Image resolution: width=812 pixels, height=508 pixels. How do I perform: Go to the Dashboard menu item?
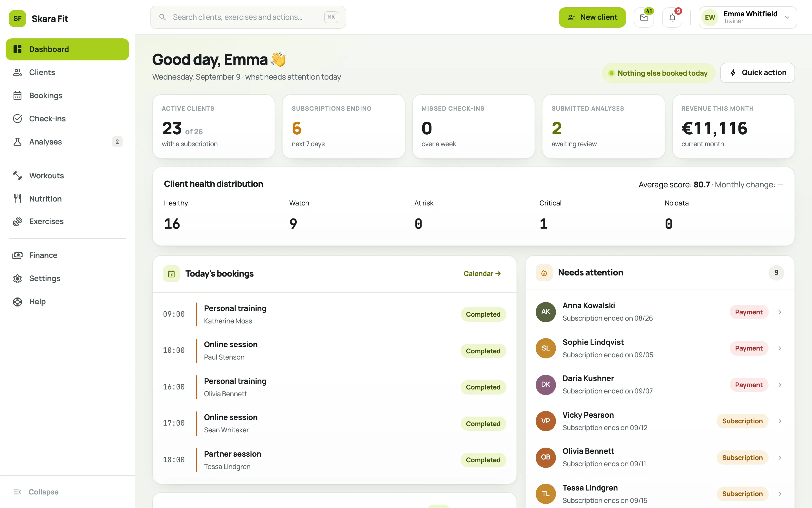(67, 49)
